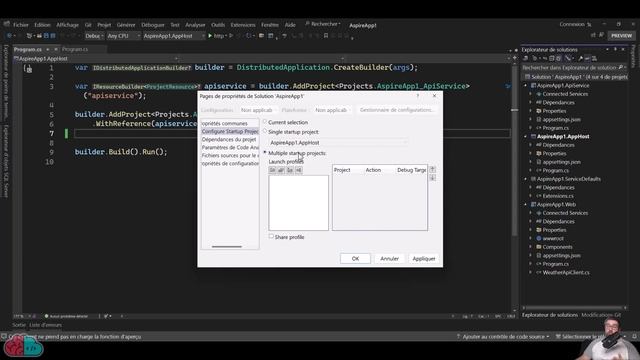Collapse AspireApp1.ServiceDefaults project node

click(x=526, y=179)
